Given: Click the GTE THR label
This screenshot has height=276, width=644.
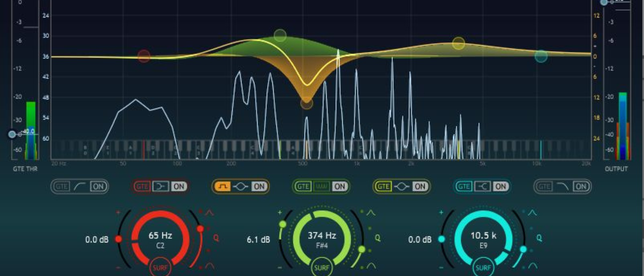Looking at the screenshot, I should click(25, 169).
